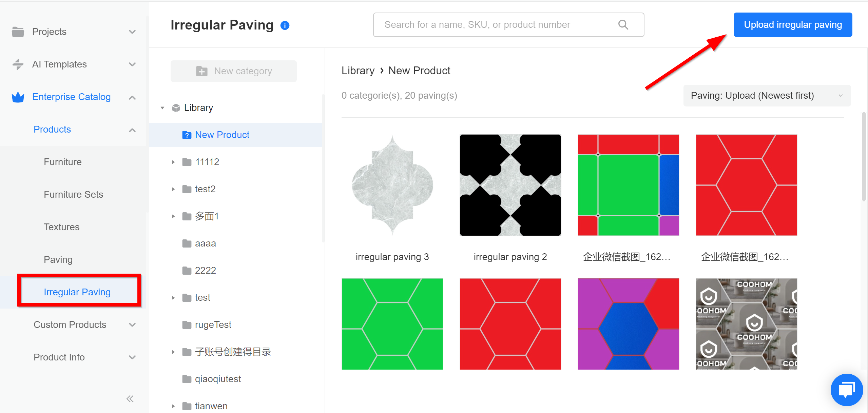Screen dimensions: 868x413
Task: Expand the Custom Products menu chevron
Action: point(132,325)
